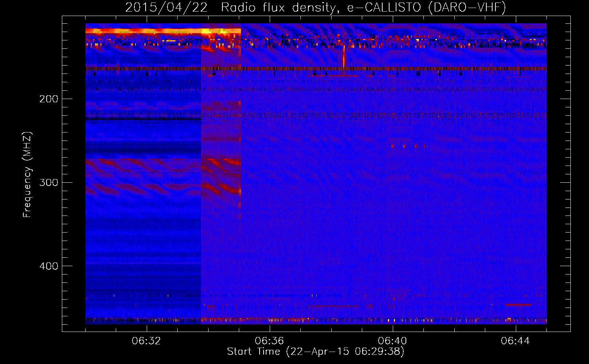The width and height of the screenshot is (589, 364).
Task: Click the 06:40 time tick label
Action: [392, 341]
